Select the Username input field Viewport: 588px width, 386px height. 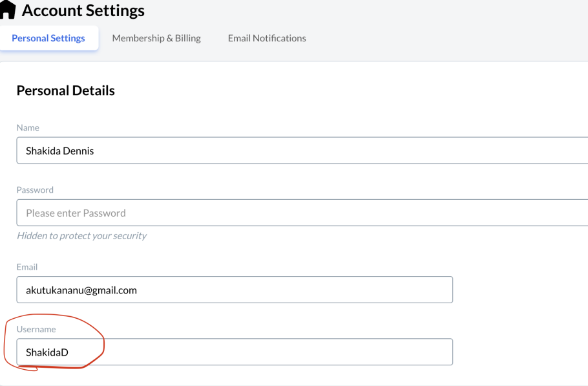click(x=235, y=352)
